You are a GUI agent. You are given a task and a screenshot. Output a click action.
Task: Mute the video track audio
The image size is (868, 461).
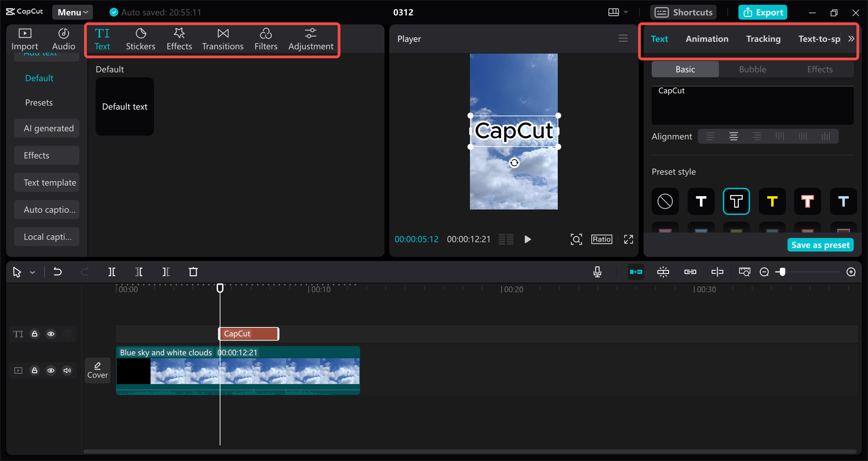(67, 370)
